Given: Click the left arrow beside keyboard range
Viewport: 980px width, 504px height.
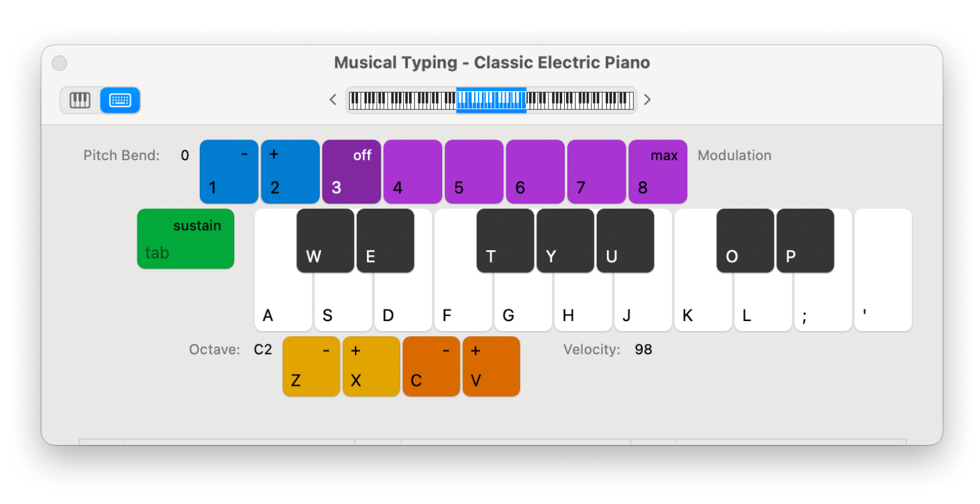Looking at the screenshot, I should pyautogui.click(x=334, y=100).
